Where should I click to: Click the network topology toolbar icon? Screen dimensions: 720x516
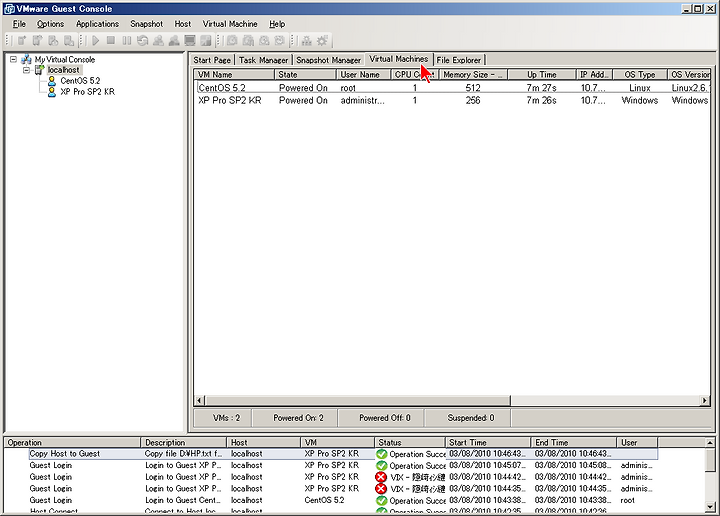click(306, 40)
